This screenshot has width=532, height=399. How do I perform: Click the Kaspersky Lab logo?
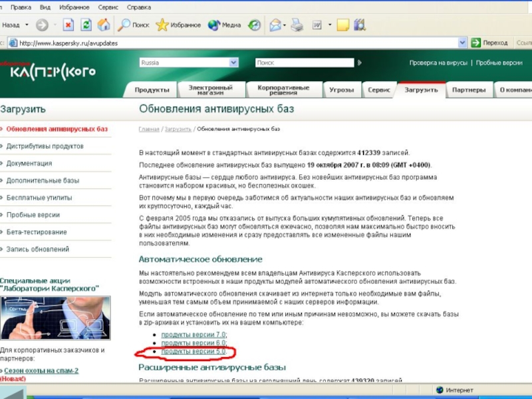(49, 71)
